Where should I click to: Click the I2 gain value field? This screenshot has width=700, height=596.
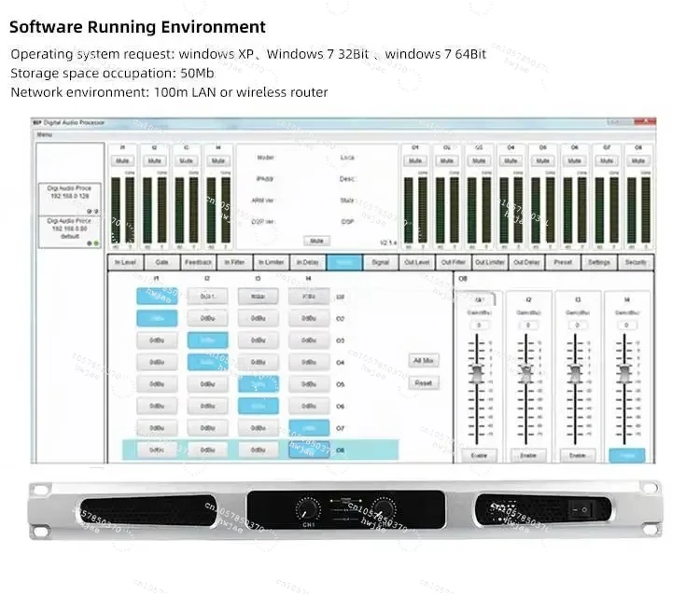528,326
